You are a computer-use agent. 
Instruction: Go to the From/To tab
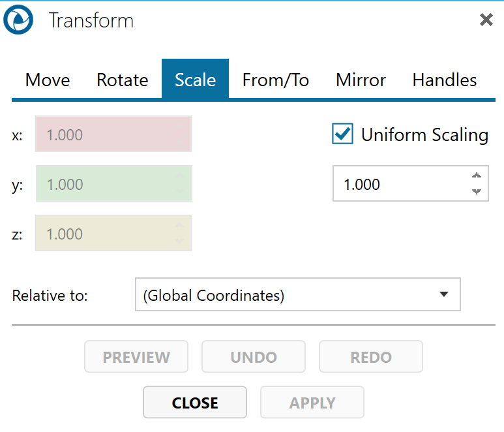276,80
